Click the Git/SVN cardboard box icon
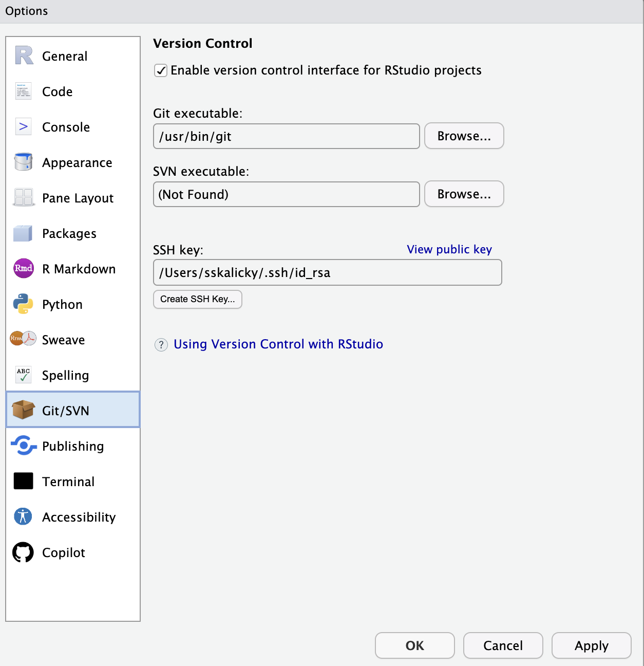This screenshot has width=644, height=666. click(23, 410)
